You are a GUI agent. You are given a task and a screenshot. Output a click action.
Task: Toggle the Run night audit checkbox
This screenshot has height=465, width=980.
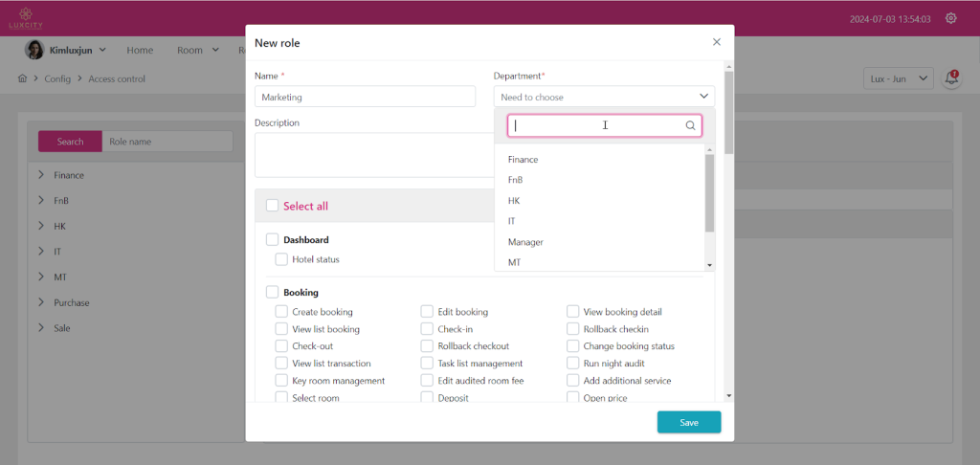tap(573, 364)
